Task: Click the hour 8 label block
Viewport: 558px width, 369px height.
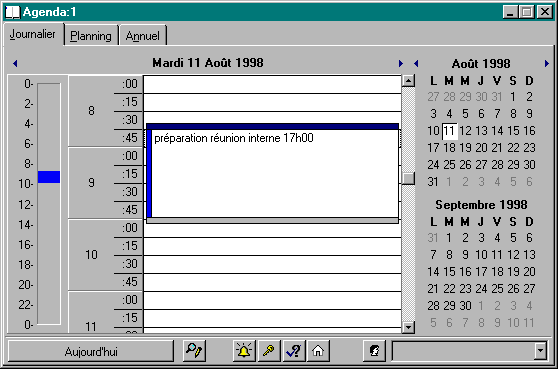Action: click(x=91, y=111)
